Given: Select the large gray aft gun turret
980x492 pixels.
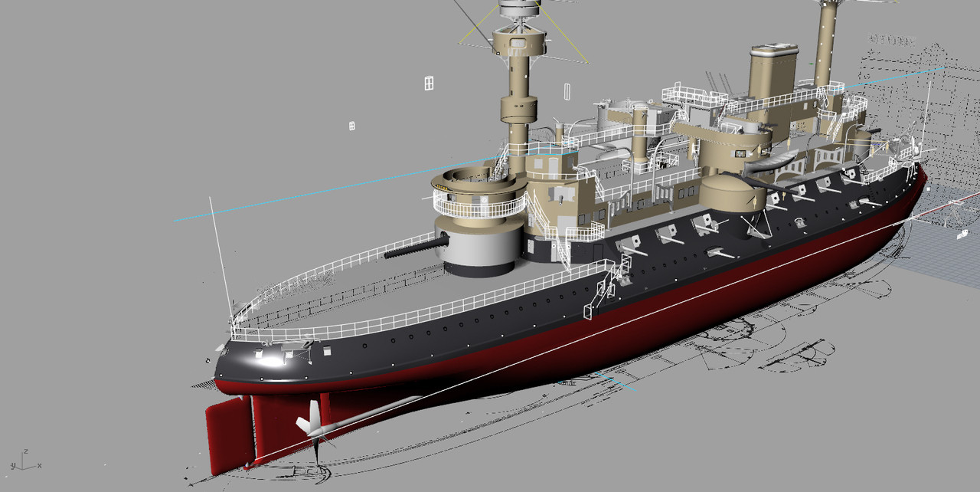Looking at the screenshot, I should click(x=482, y=245).
